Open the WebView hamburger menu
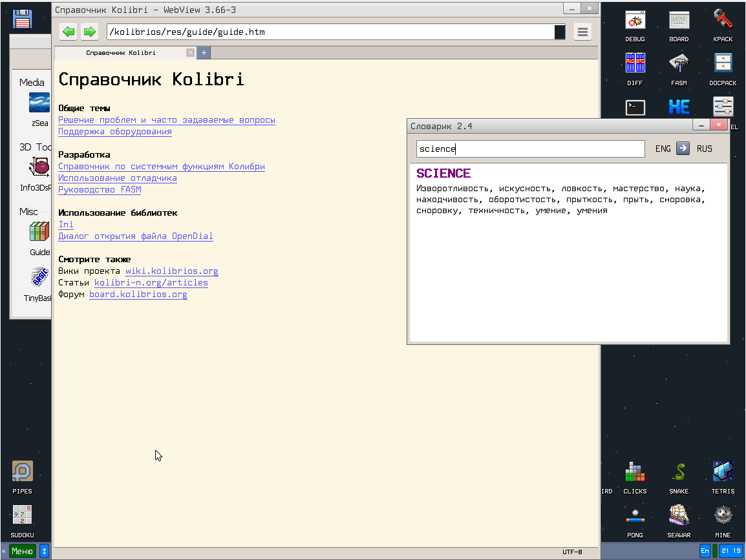The width and height of the screenshot is (746, 560). point(582,32)
